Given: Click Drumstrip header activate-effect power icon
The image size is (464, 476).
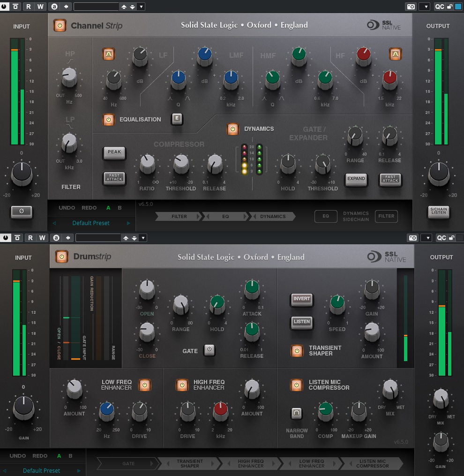Looking at the screenshot, I should click(x=6, y=238).
